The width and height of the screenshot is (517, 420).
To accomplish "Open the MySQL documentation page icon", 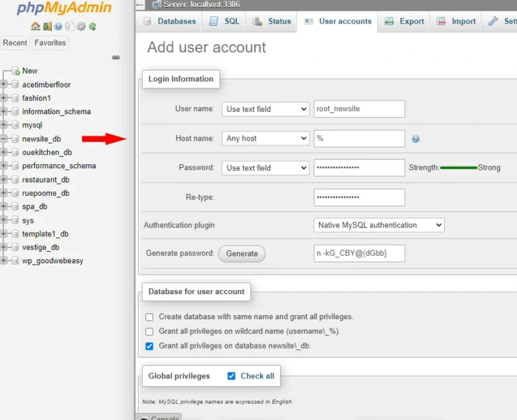I will (69, 26).
